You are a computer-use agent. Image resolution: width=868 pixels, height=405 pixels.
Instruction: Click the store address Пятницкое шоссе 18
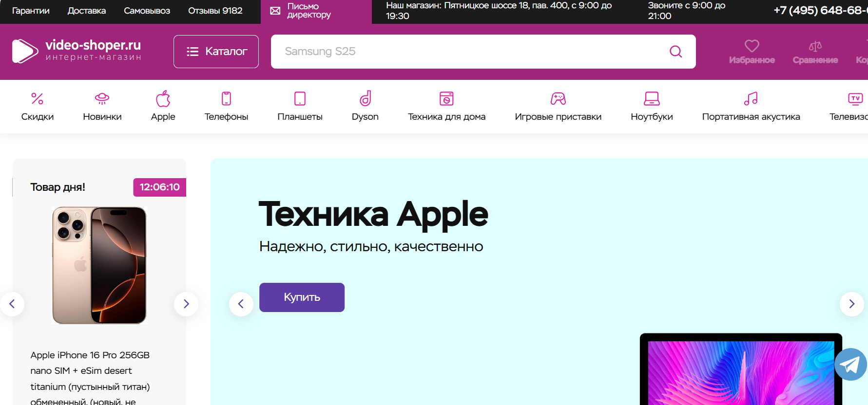tap(499, 11)
